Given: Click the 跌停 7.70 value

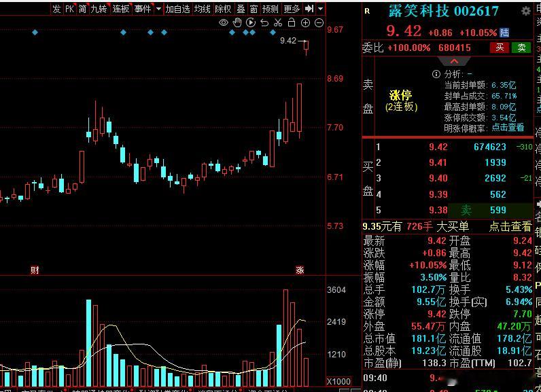Looking at the screenshot, I should point(523,314).
